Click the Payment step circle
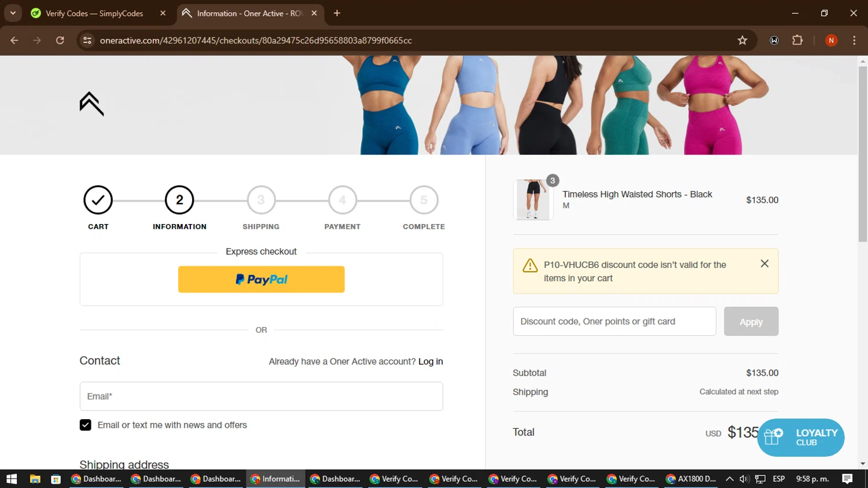 tap(343, 200)
